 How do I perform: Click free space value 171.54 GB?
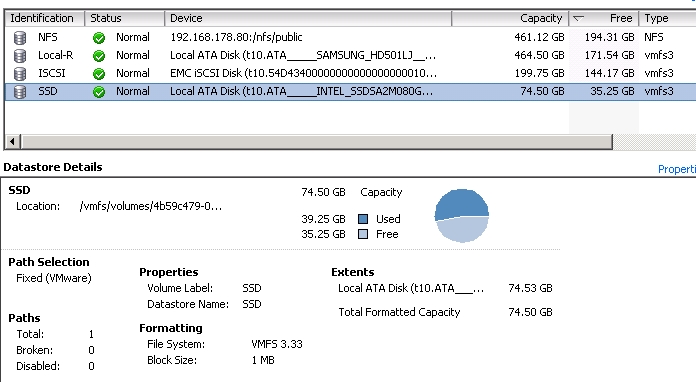[609, 55]
